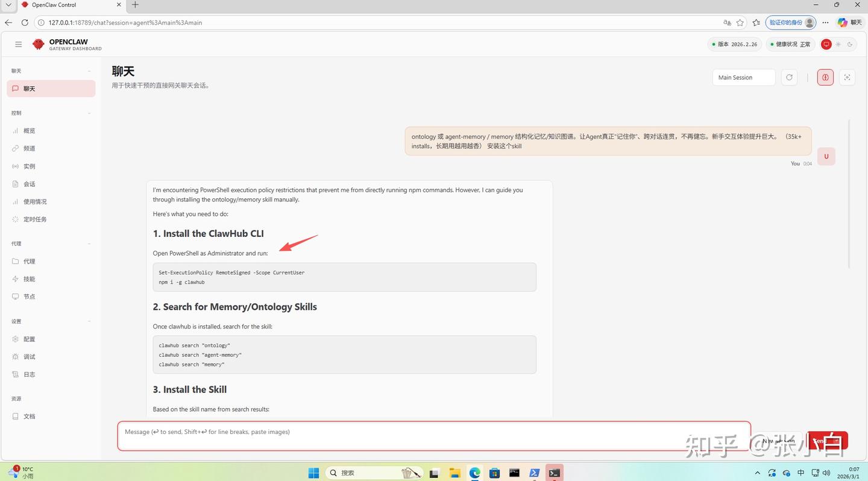The height and width of the screenshot is (481, 868).
Task: Open File Explorer from the taskbar
Action: pyautogui.click(x=454, y=473)
